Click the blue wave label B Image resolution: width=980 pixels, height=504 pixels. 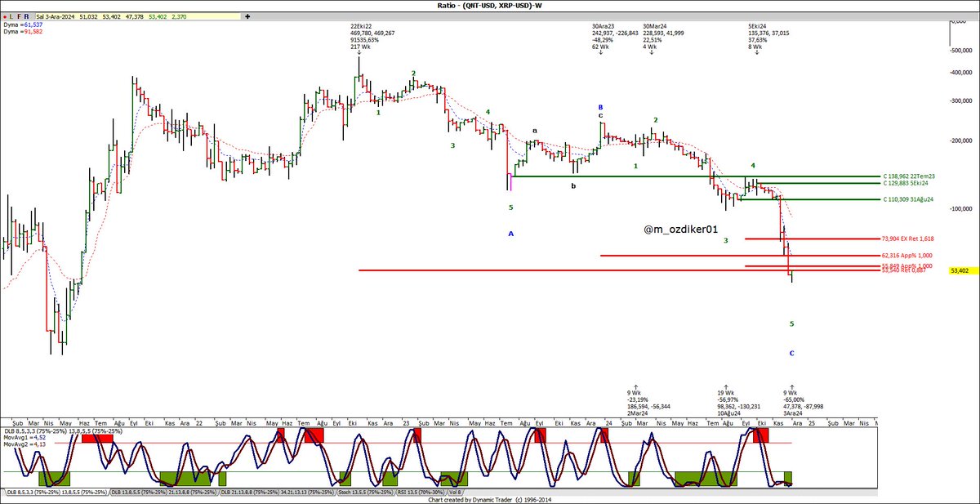coord(600,107)
